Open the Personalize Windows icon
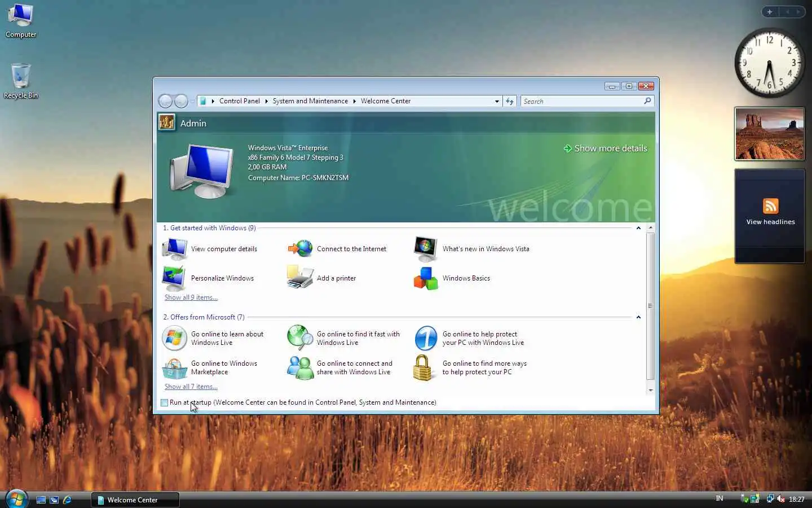 tap(174, 278)
